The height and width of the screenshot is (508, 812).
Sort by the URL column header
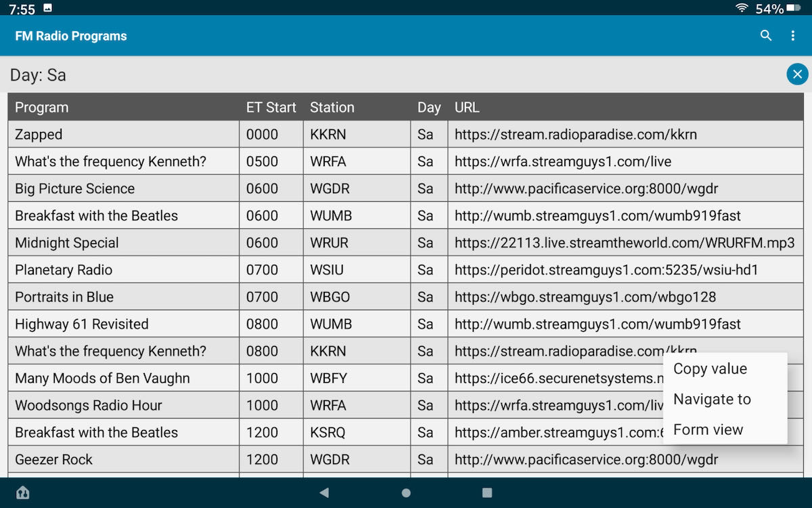[x=626, y=107]
